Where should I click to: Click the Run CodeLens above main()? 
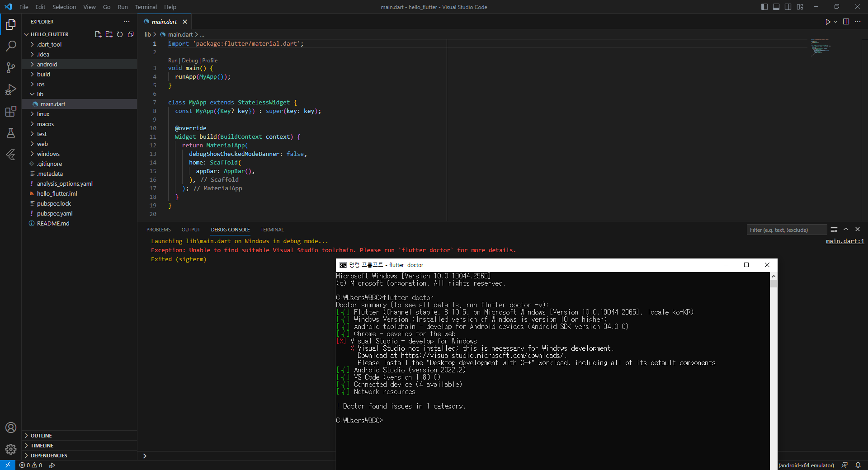pos(173,61)
